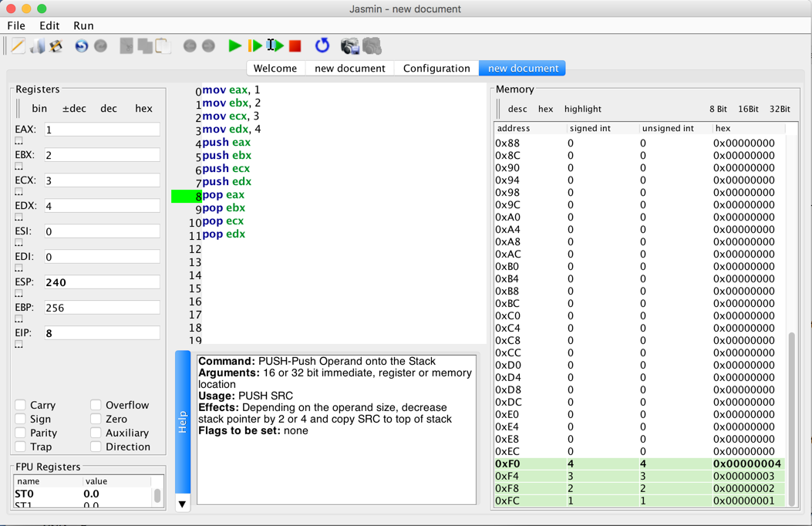Image resolution: width=812 pixels, height=526 pixels.
Task: Click the blue reset program arrow icon
Action: (322, 46)
